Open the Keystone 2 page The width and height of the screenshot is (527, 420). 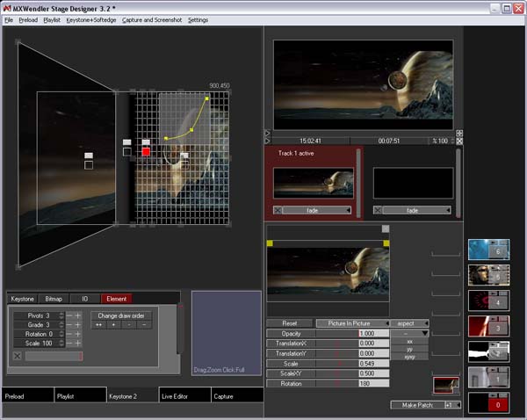[x=133, y=395]
